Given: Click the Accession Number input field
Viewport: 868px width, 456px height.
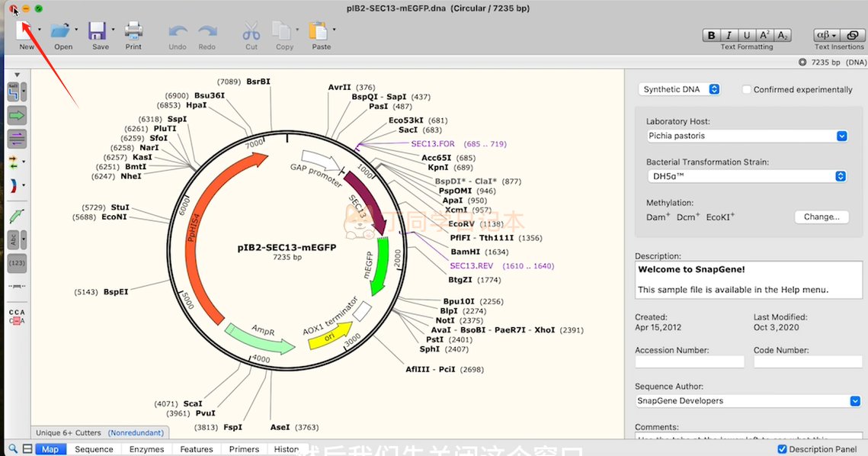Looking at the screenshot, I should click(689, 362).
